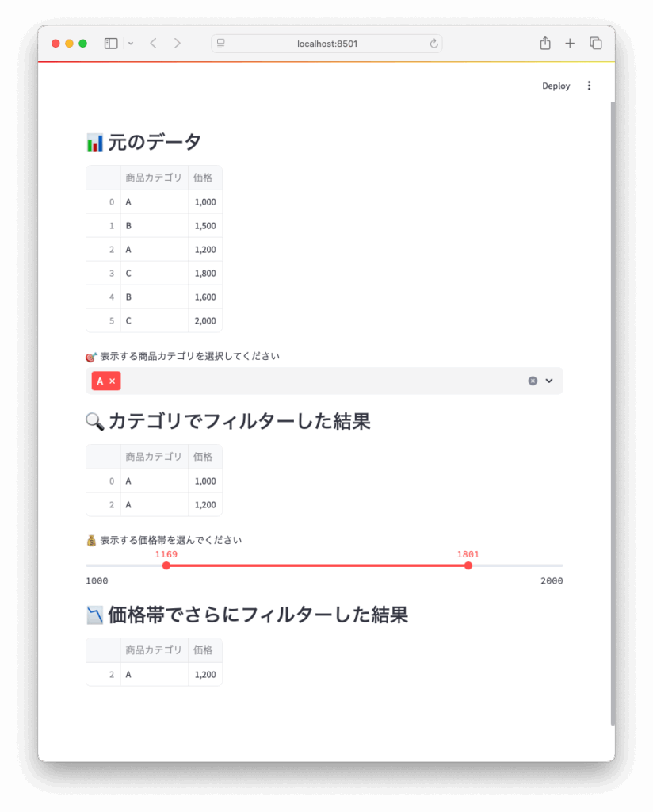Clear all selections in category multiselect

(533, 381)
